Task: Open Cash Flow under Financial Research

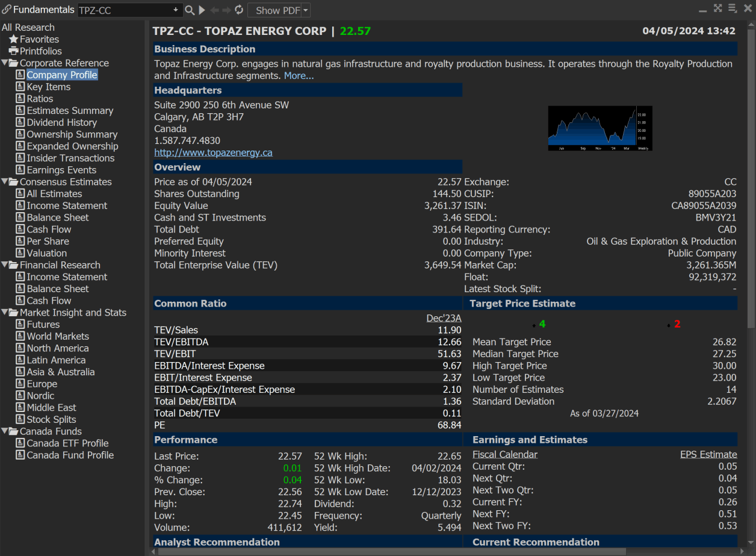Action: (49, 301)
